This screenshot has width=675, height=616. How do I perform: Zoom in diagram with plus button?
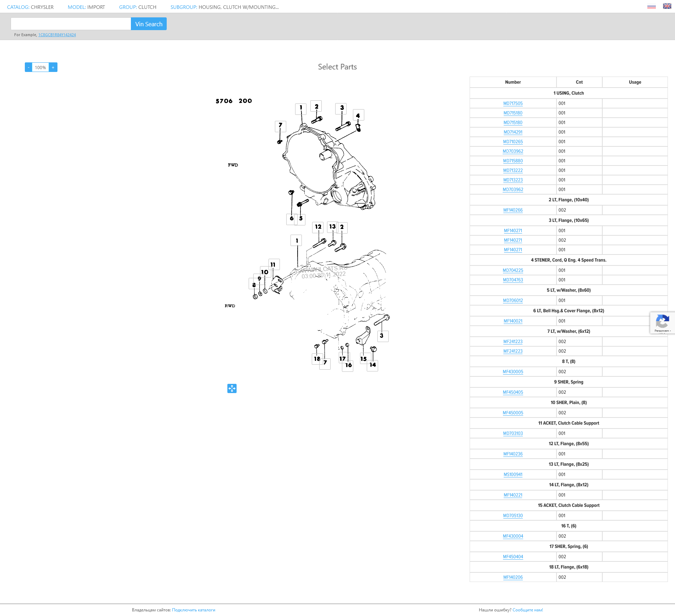coord(53,67)
